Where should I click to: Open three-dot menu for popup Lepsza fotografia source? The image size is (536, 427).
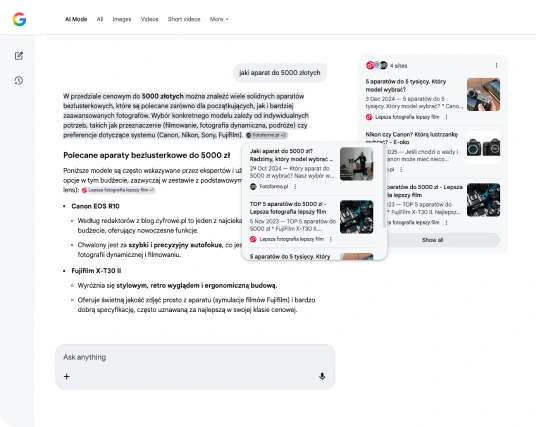331,239
